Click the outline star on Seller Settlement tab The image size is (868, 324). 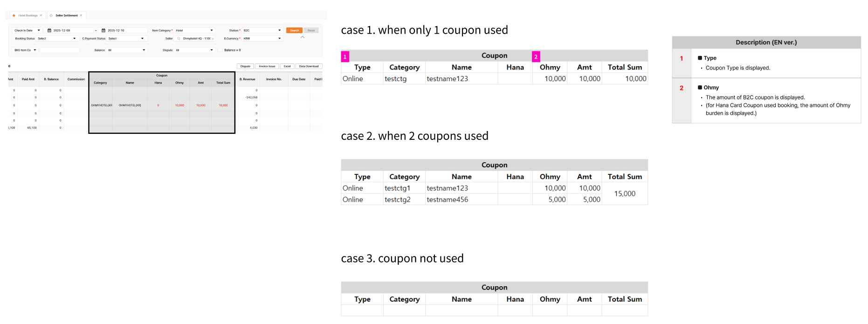[51, 15]
